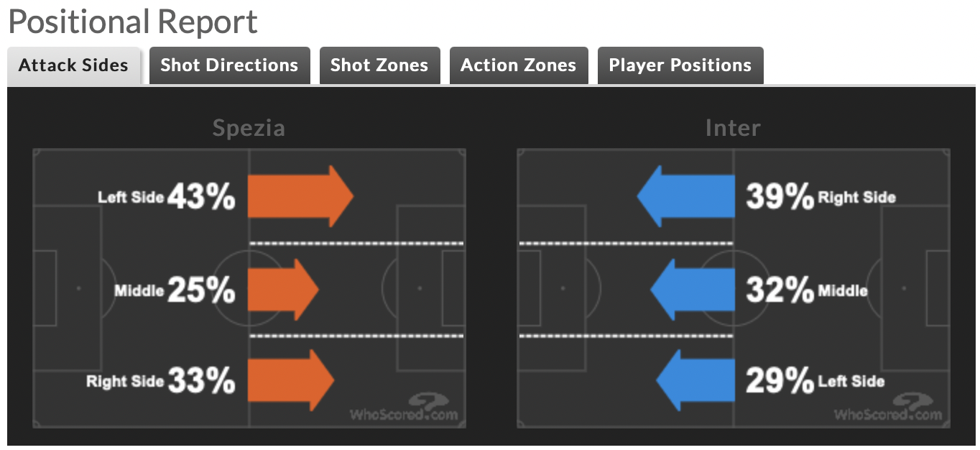
Task: Click Inter's blue Middle arrow
Action: click(692, 290)
